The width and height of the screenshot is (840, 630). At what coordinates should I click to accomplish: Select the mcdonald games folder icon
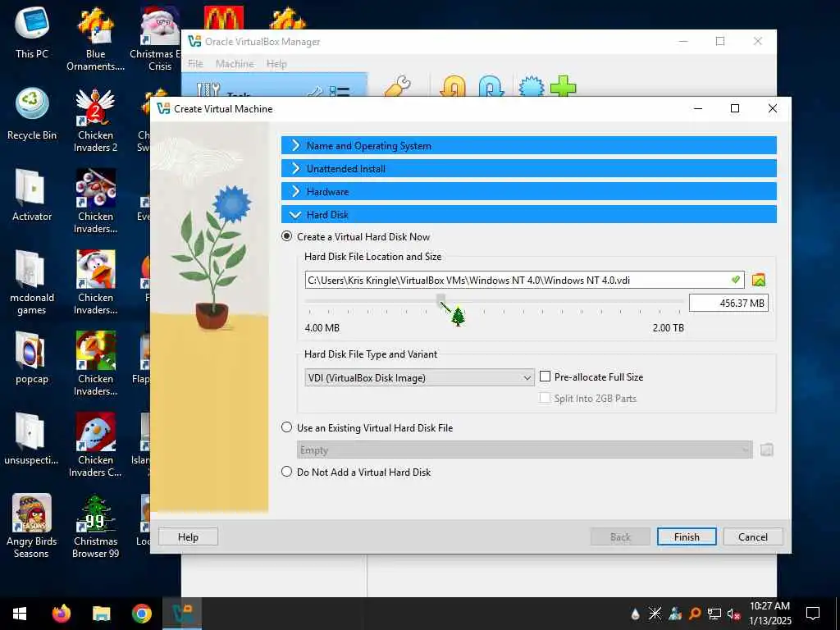click(x=32, y=283)
